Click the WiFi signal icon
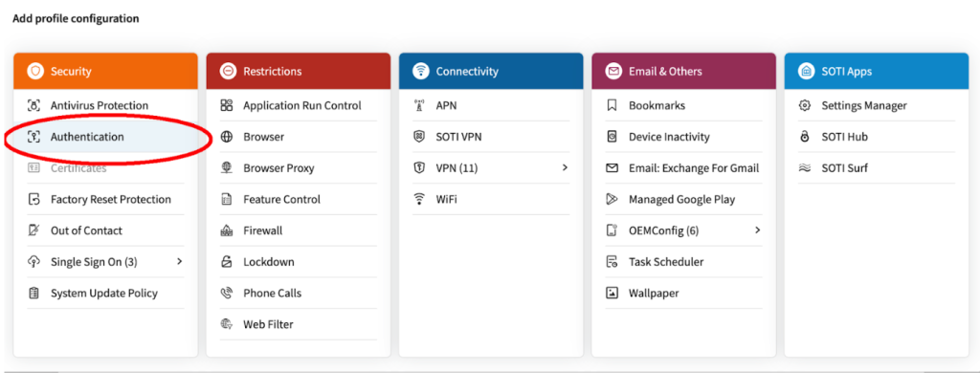 (419, 199)
